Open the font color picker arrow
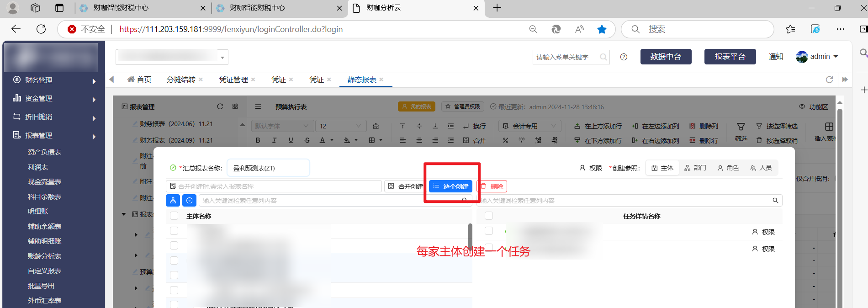The width and height of the screenshot is (868, 308). click(x=332, y=140)
